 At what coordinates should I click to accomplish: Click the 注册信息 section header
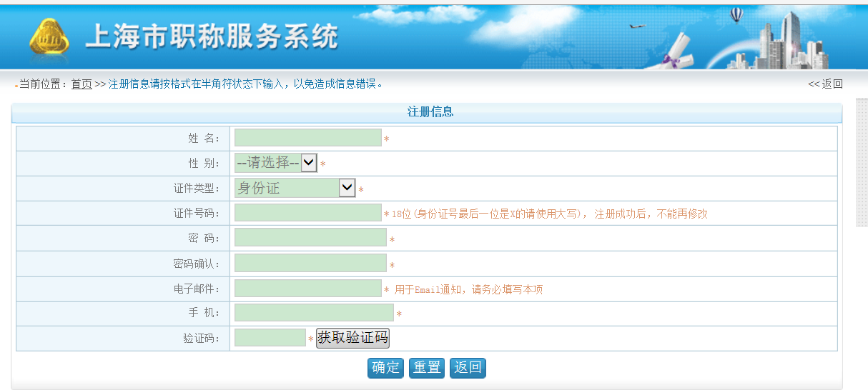430,112
